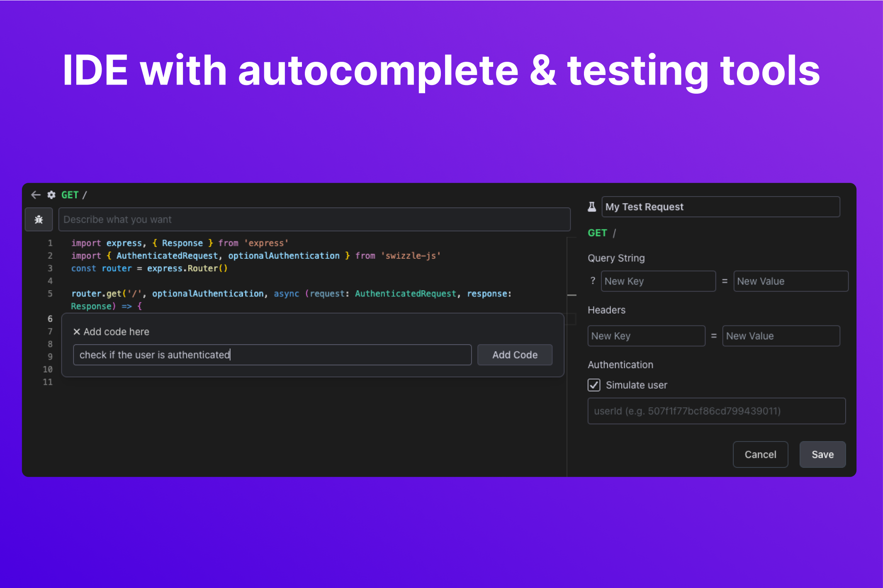
Task: Close the Add code here popup
Action: pos(77,332)
